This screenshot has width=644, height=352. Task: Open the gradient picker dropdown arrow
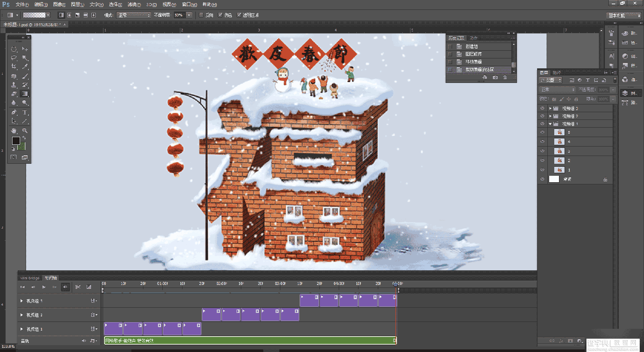click(48, 15)
